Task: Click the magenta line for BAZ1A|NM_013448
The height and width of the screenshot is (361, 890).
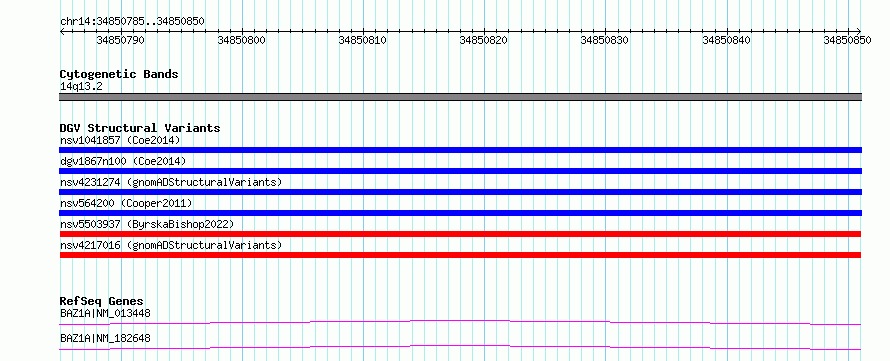Action: 460,322
